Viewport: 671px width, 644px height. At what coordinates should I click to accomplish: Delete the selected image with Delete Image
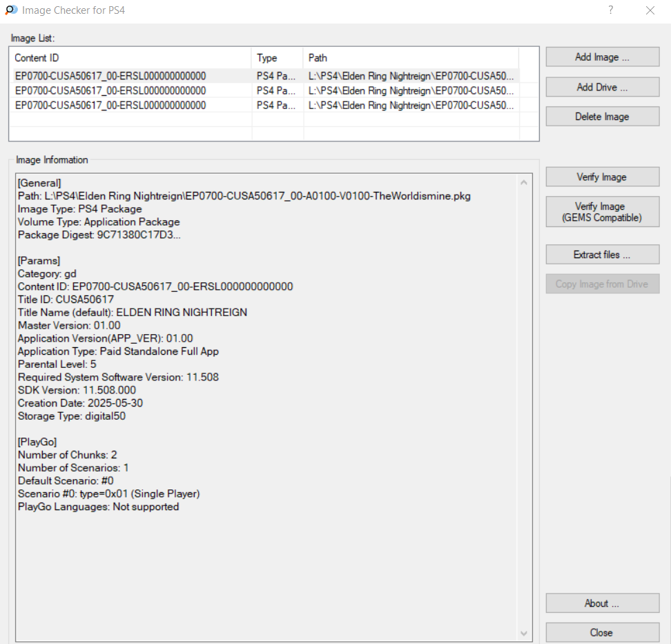(602, 117)
